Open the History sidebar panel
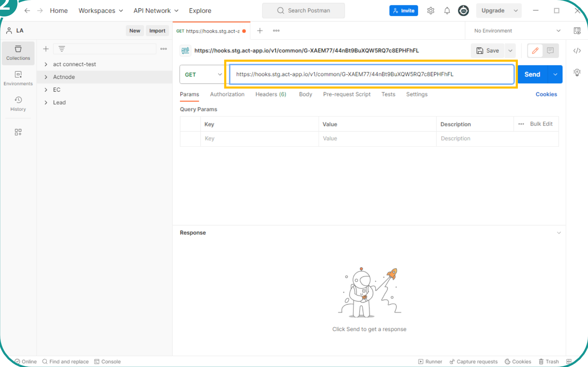The height and width of the screenshot is (367, 588). coord(18,104)
